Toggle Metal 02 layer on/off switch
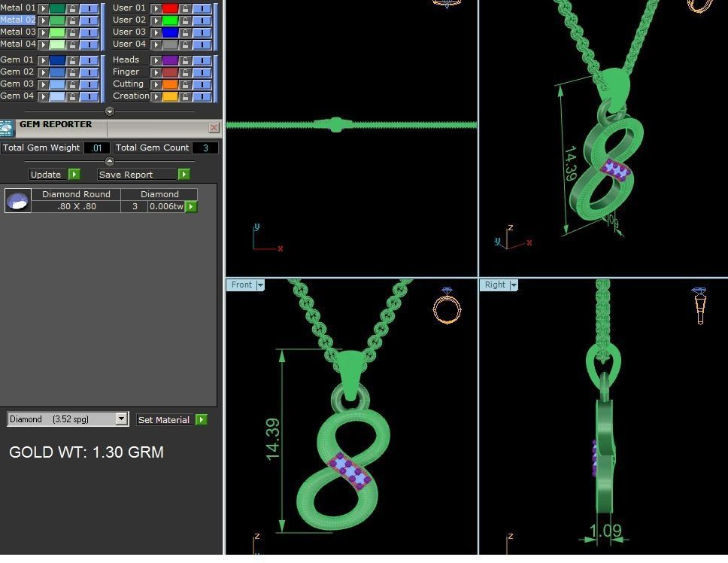Viewport: 728px width, 563px height. pos(89,20)
